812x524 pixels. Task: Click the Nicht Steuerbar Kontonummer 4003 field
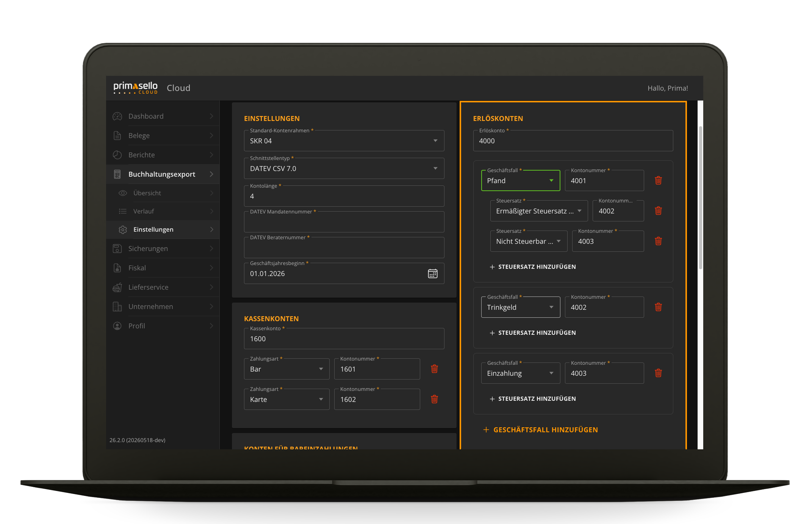[608, 241]
